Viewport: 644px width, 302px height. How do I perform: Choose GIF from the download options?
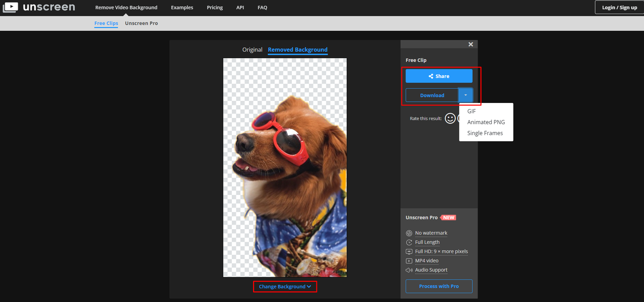(471, 111)
